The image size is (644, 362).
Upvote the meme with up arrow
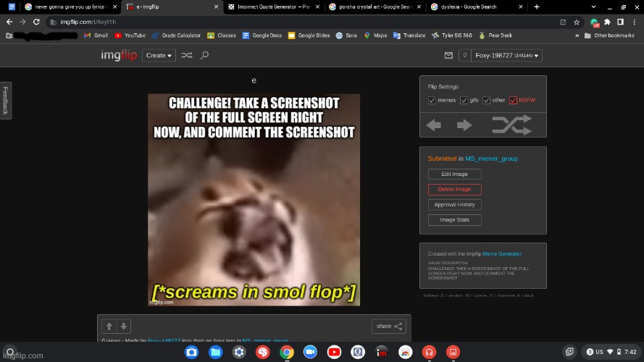coord(109,327)
